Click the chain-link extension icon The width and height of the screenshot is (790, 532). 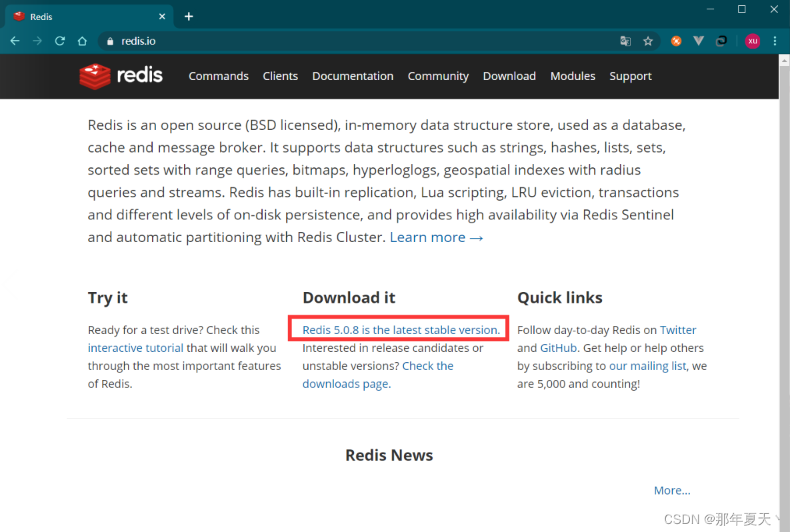click(721, 41)
